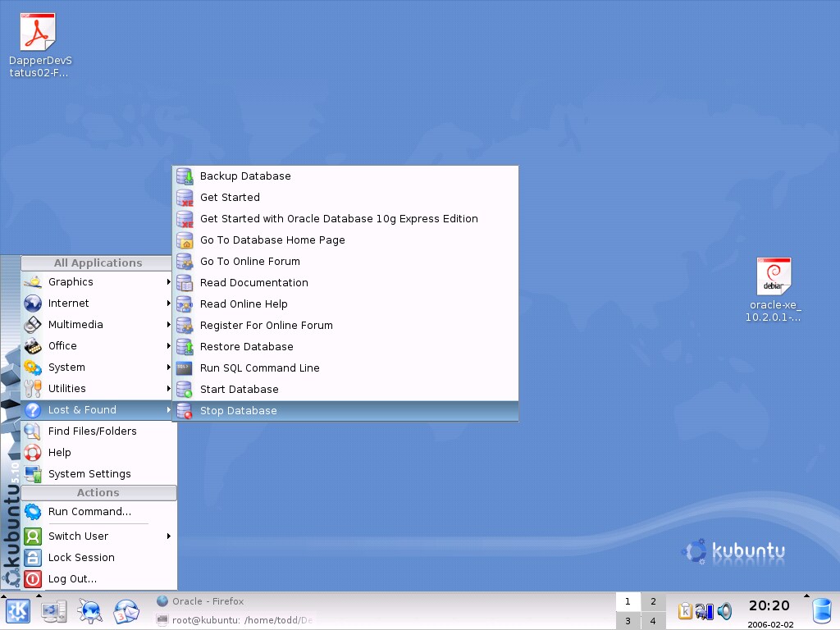Open the K Menu button on panel
The width and height of the screenshot is (840, 630).
(x=18, y=611)
